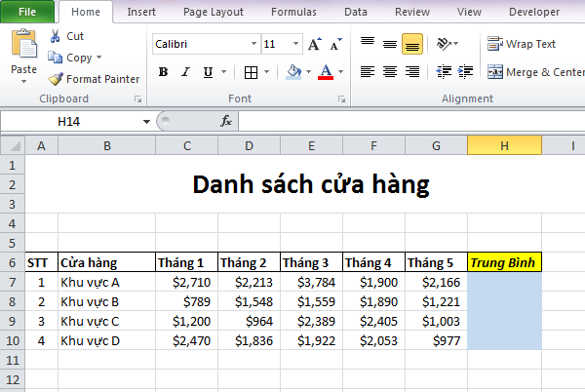Open the File menu button
Image resolution: width=585 pixels, height=392 pixels.
pyautogui.click(x=27, y=12)
